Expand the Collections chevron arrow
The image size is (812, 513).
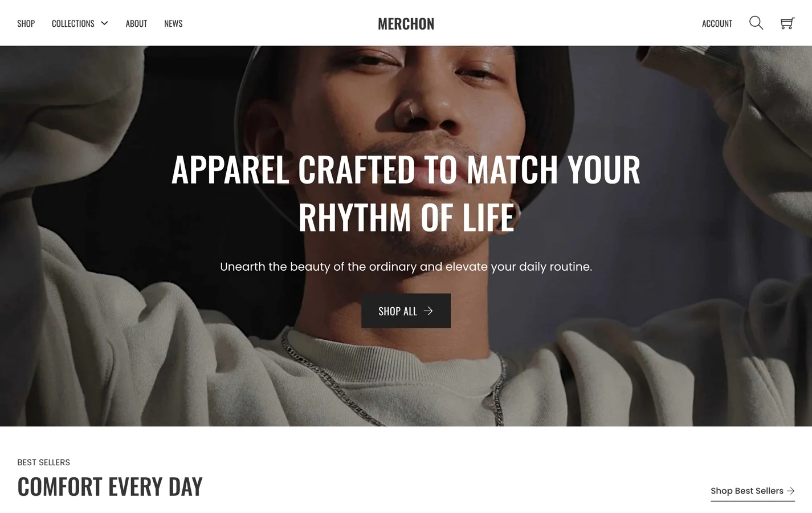(104, 23)
